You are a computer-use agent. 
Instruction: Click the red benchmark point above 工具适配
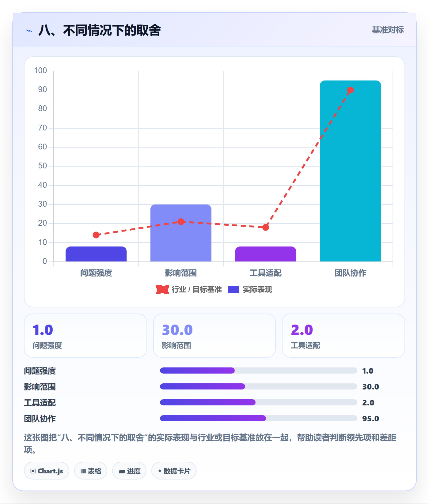click(266, 227)
